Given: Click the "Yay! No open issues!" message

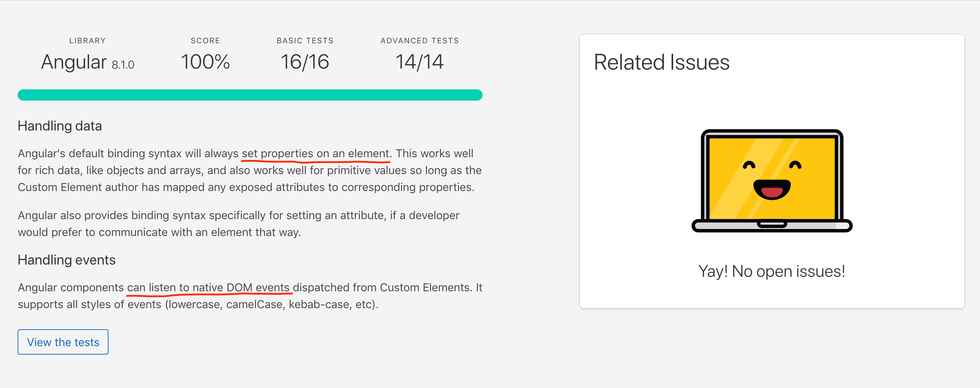Looking at the screenshot, I should [x=771, y=271].
